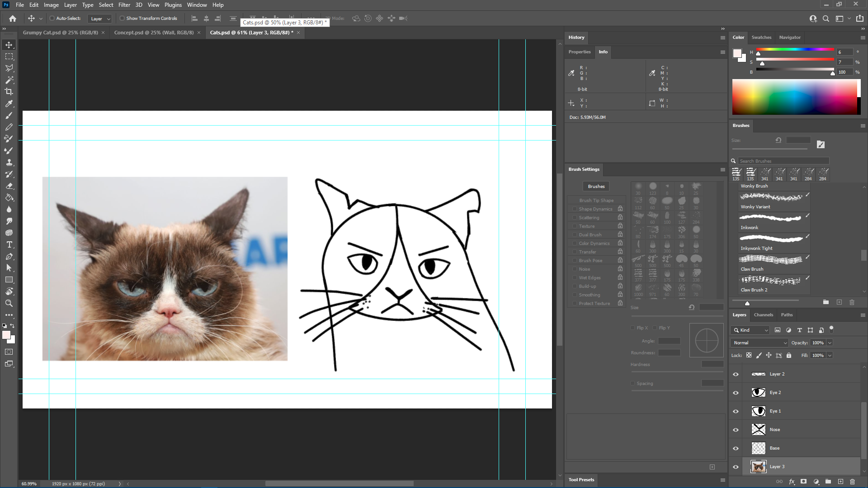Viewport: 868px width, 488px height.
Task: Enable Show Transform Controls checkbox
Action: [x=122, y=19]
